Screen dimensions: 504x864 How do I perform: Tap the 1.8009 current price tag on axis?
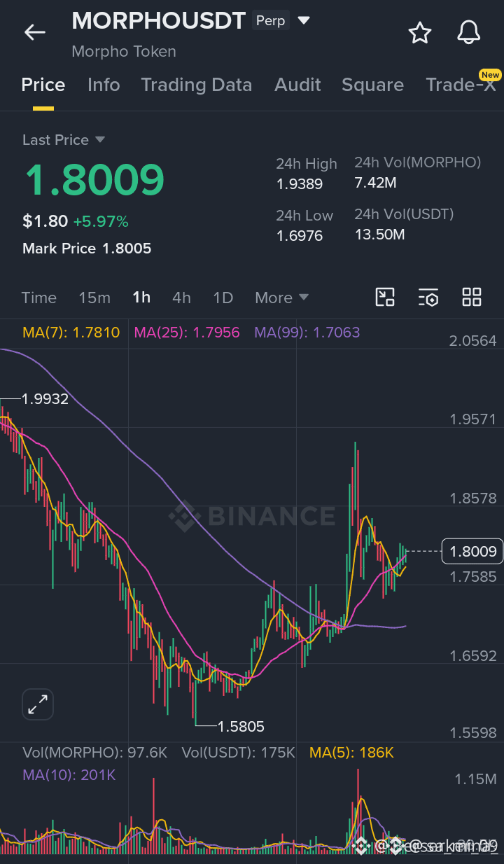pyautogui.click(x=473, y=552)
